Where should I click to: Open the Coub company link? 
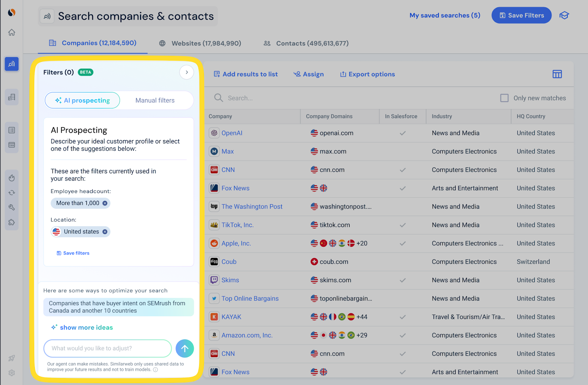click(x=229, y=261)
